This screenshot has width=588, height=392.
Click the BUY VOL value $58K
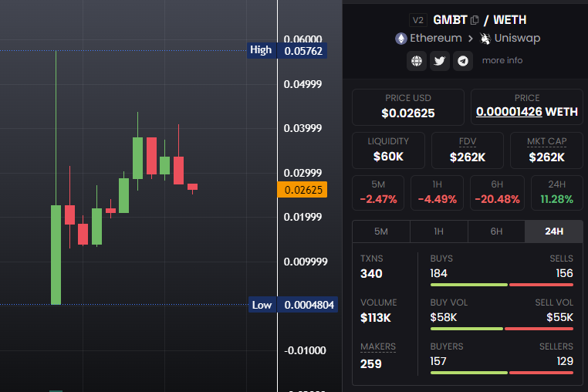[x=444, y=318]
